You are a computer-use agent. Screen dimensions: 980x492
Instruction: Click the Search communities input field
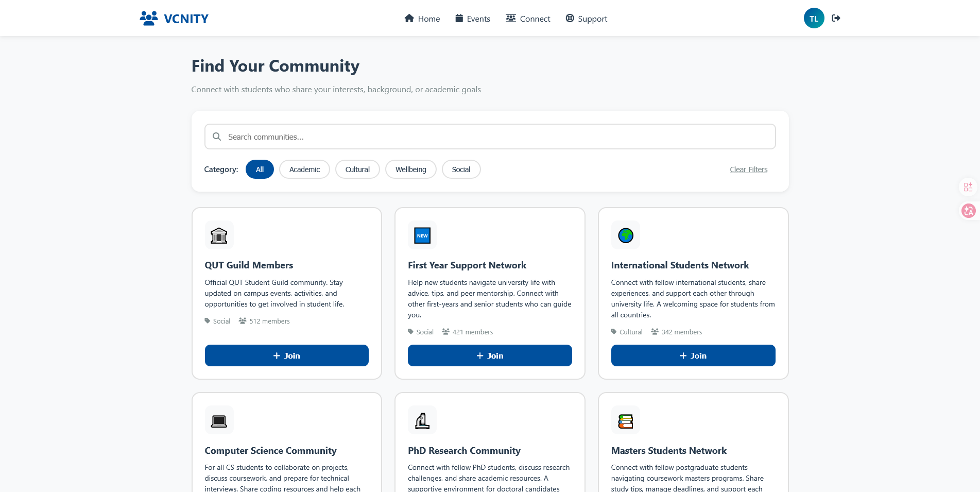(x=490, y=137)
